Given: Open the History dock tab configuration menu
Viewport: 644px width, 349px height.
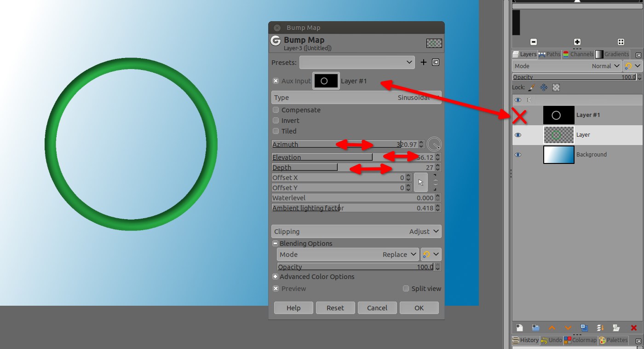Looking at the screenshot, I should coord(638,341).
